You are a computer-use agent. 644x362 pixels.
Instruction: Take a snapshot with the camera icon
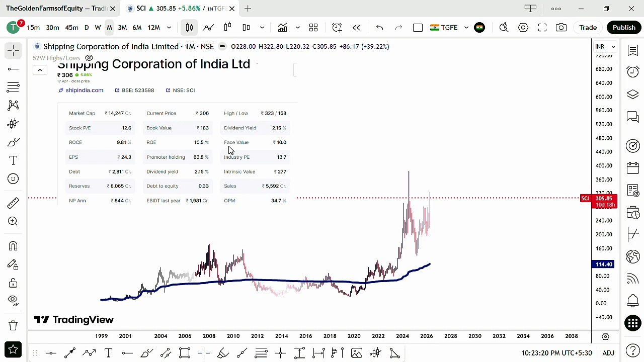coord(561,28)
